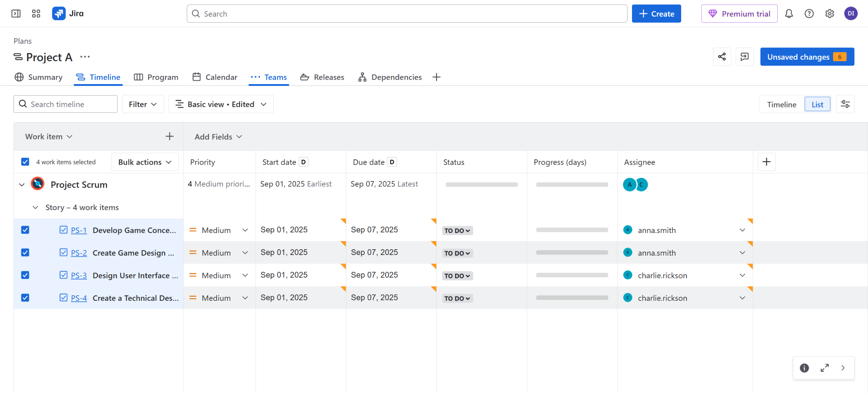This screenshot has width=868, height=393.
Task: Click the Search timeline field
Action: click(x=65, y=104)
